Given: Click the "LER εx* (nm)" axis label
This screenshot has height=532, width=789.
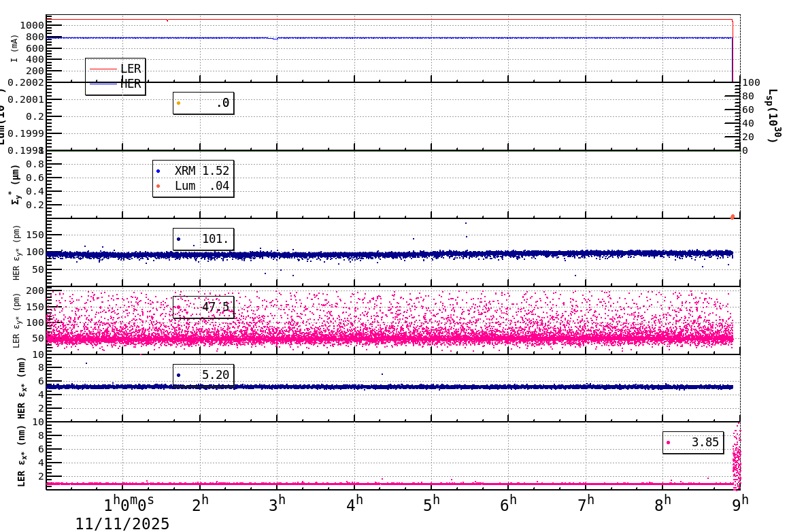Looking at the screenshot, I should (21, 456).
